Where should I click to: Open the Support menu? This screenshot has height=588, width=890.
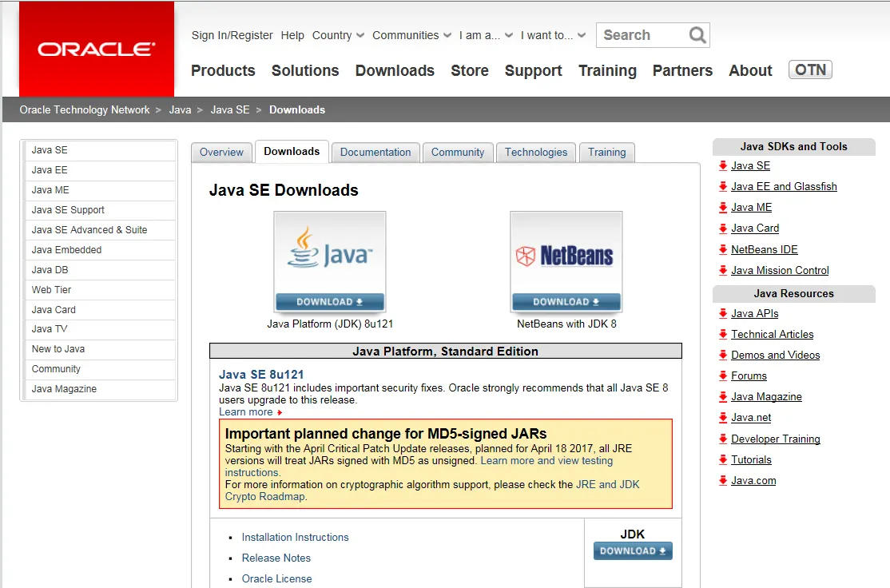pyautogui.click(x=534, y=70)
